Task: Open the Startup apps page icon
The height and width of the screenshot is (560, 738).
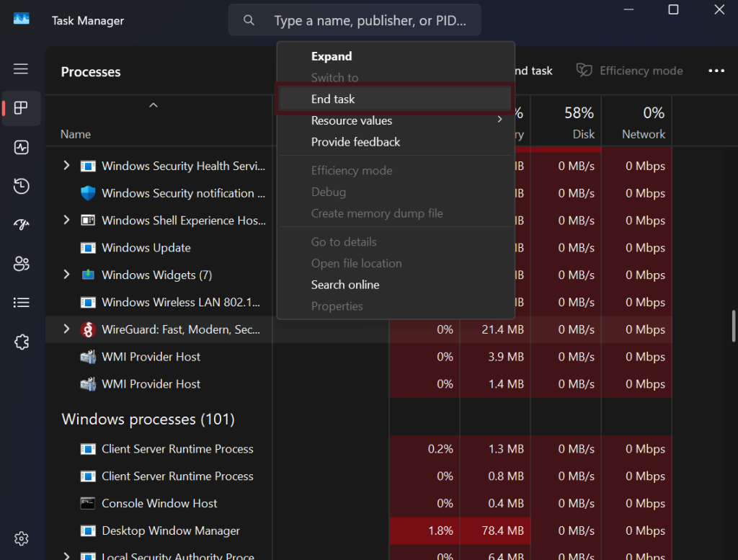Action: tap(21, 226)
